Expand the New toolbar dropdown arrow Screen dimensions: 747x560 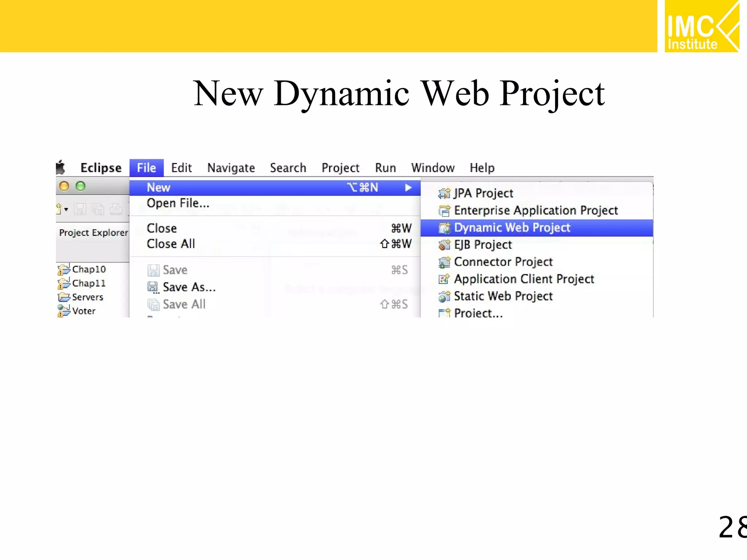coord(66,209)
